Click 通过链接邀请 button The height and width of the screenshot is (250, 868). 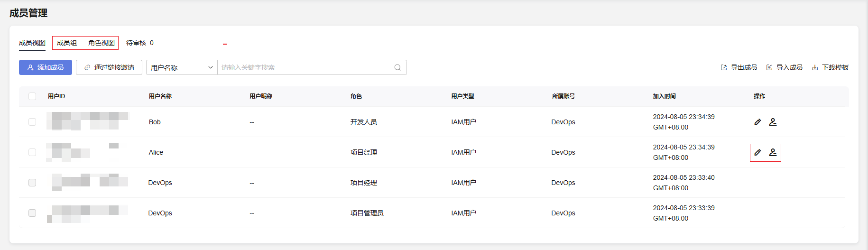point(109,67)
